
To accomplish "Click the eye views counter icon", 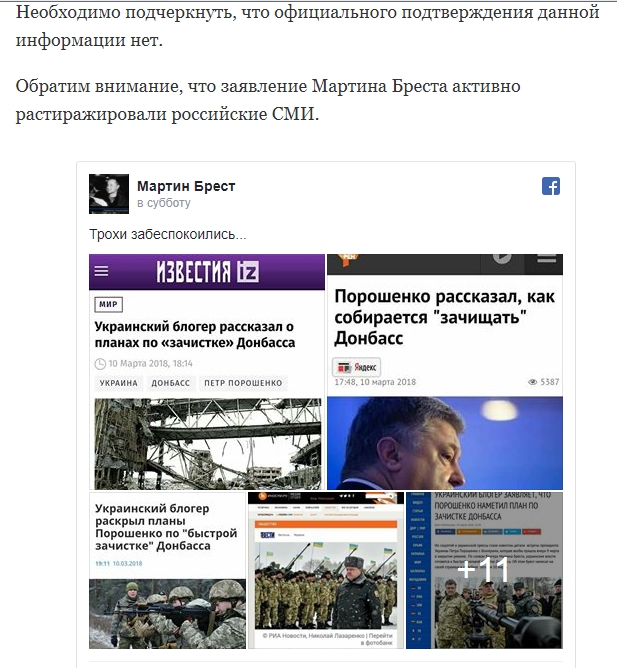I will click(x=533, y=382).
